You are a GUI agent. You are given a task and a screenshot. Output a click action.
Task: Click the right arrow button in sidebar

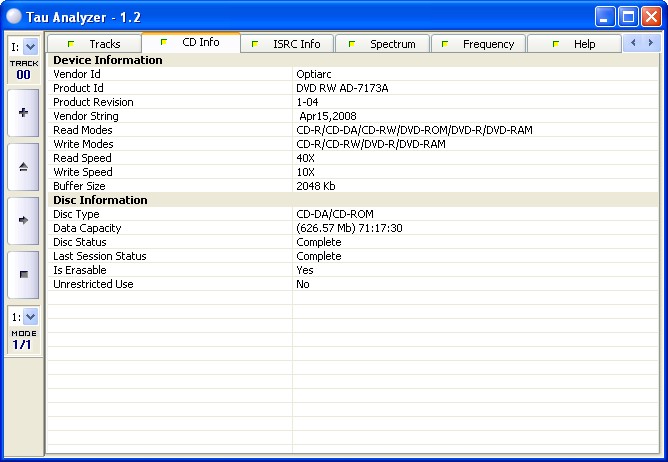(23, 220)
